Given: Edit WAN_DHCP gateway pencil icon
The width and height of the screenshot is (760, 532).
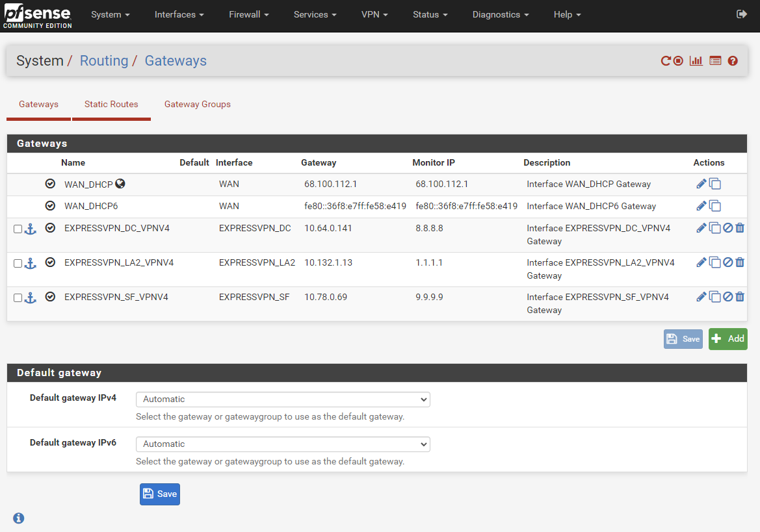Looking at the screenshot, I should pyautogui.click(x=701, y=183).
